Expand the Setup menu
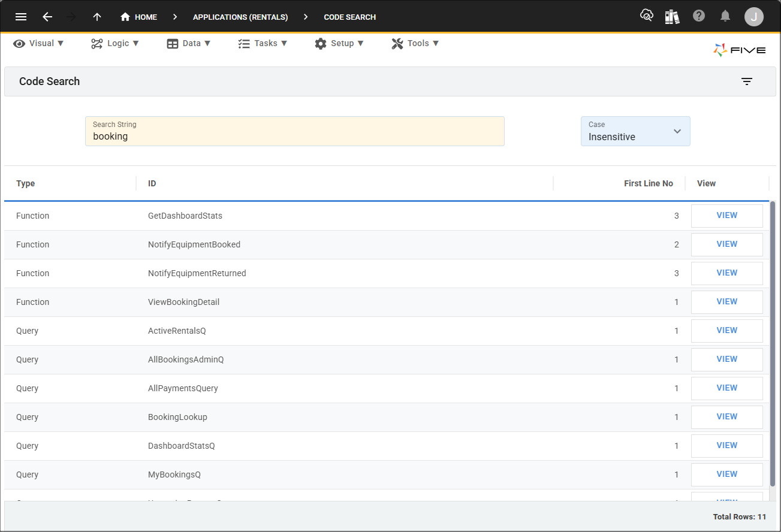This screenshot has height=532, width=781. click(339, 43)
